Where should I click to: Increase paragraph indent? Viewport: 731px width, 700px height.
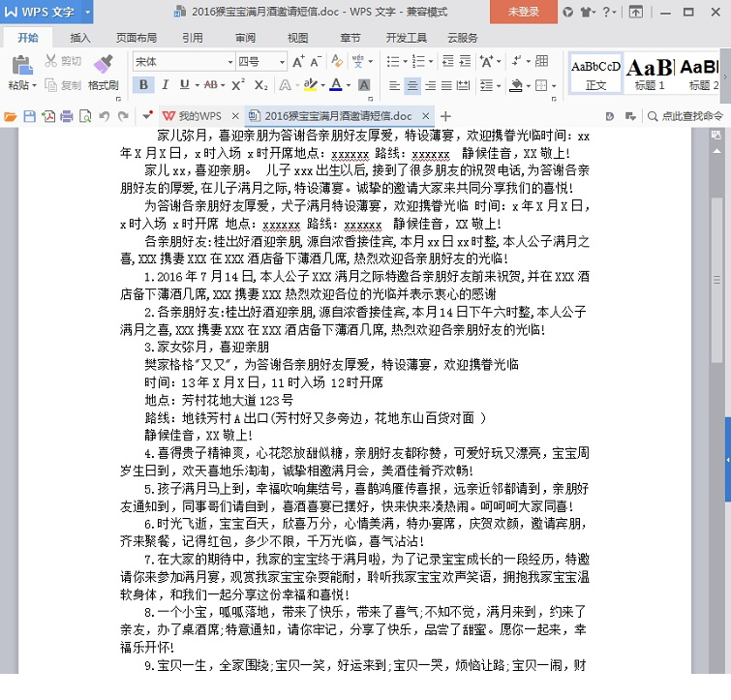[465, 61]
